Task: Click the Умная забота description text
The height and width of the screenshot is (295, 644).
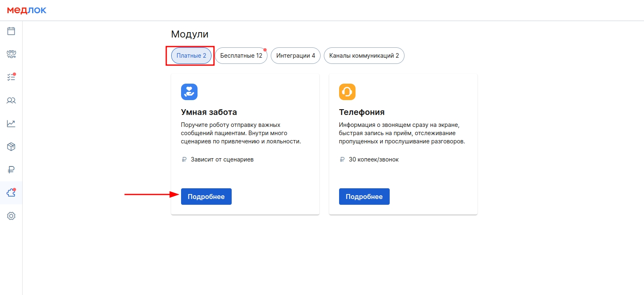Action: click(241, 133)
